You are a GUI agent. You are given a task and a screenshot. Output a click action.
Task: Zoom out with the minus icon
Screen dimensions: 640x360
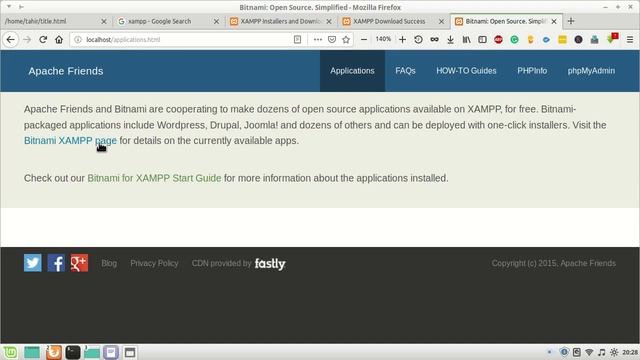364,40
